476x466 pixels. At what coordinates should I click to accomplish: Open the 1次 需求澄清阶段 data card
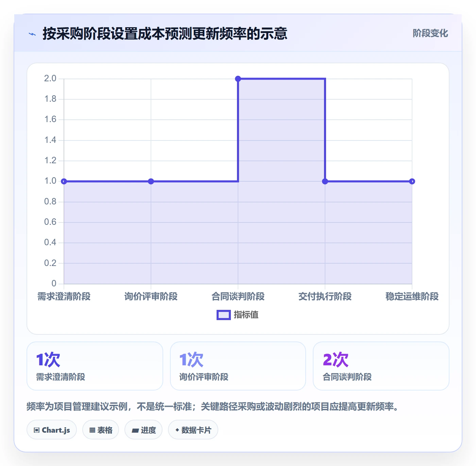tap(95, 366)
